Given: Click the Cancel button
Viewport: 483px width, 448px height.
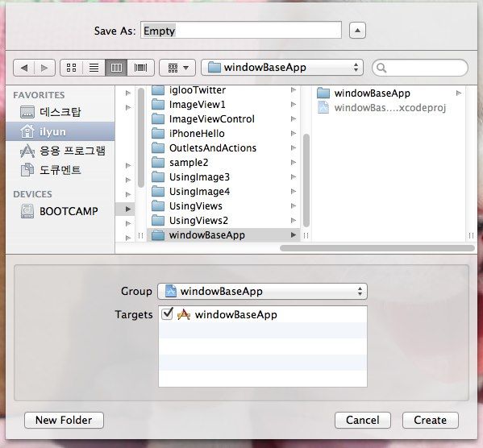Looking at the screenshot, I should [363, 420].
